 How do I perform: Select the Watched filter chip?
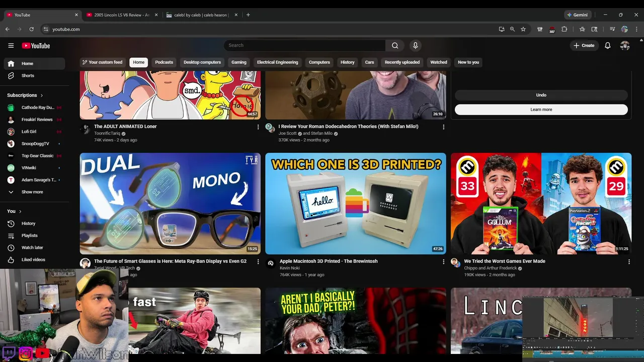[439, 62]
